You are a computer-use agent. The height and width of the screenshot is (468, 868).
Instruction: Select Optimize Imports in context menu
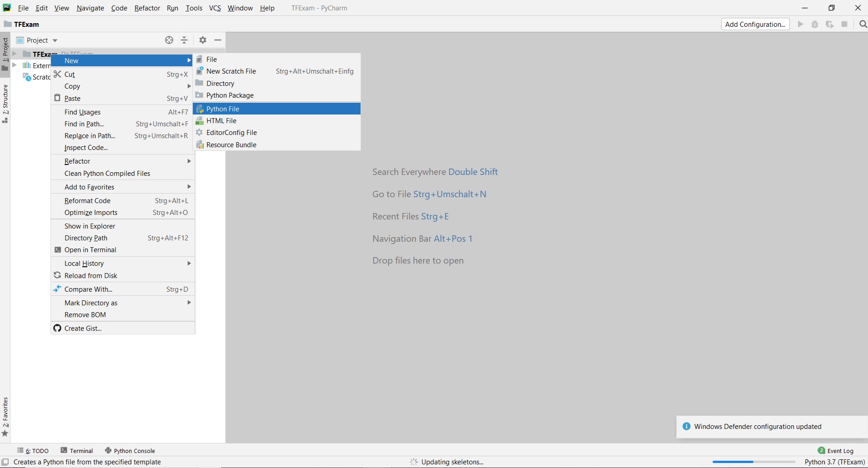coord(123,212)
